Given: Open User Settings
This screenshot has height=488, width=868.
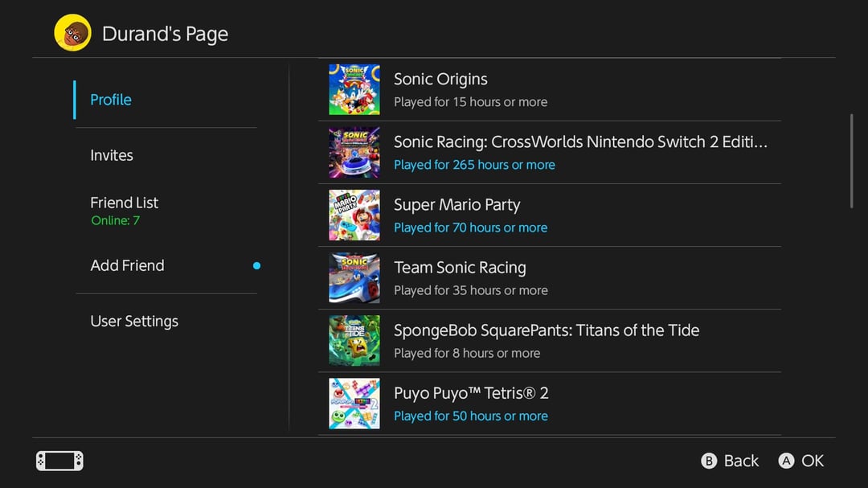Looking at the screenshot, I should click(x=134, y=321).
